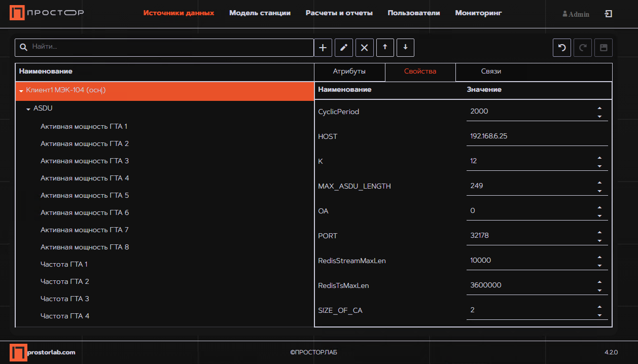Collapse the Клиент1 МЭК-104 tree node
Image resolution: width=638 pixels, height=364 pixels.
pos(21,91)
